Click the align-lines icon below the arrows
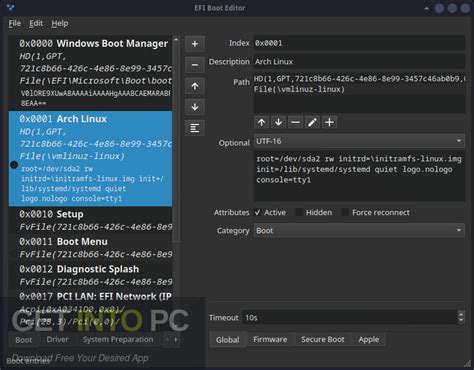The image size is (474, 370). point(195,128)
